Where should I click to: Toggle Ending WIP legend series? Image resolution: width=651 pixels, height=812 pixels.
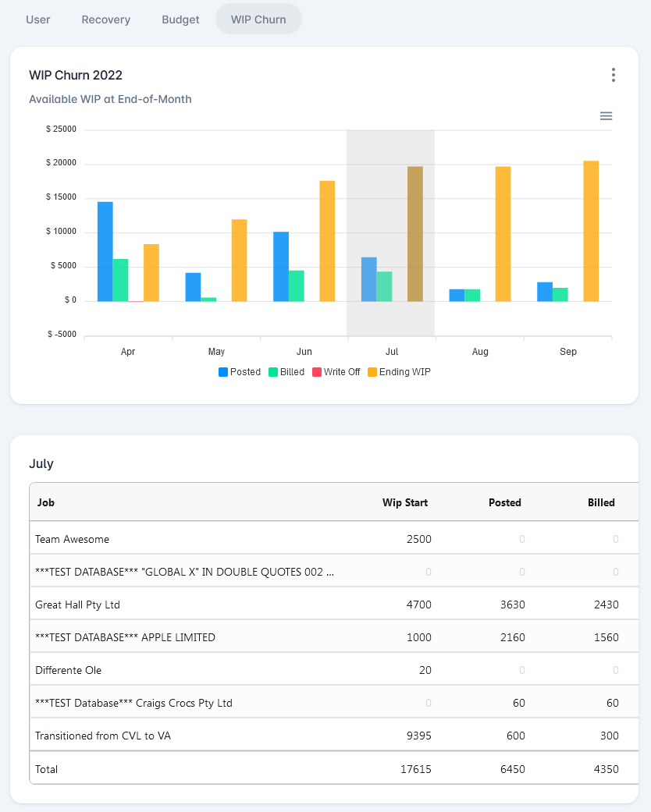(399, 372)
